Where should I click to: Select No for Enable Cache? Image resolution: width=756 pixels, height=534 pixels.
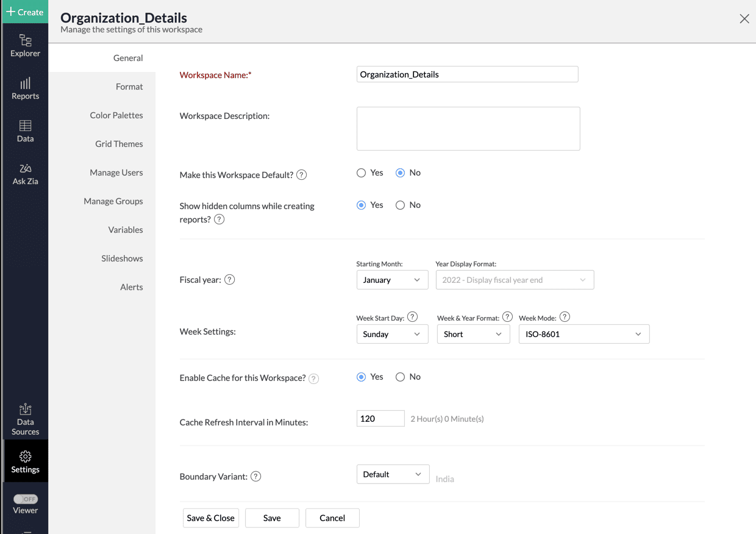400,377
